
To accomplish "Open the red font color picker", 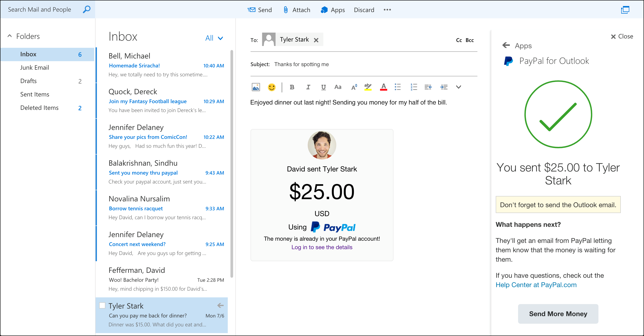I will (x=383, y=87).
